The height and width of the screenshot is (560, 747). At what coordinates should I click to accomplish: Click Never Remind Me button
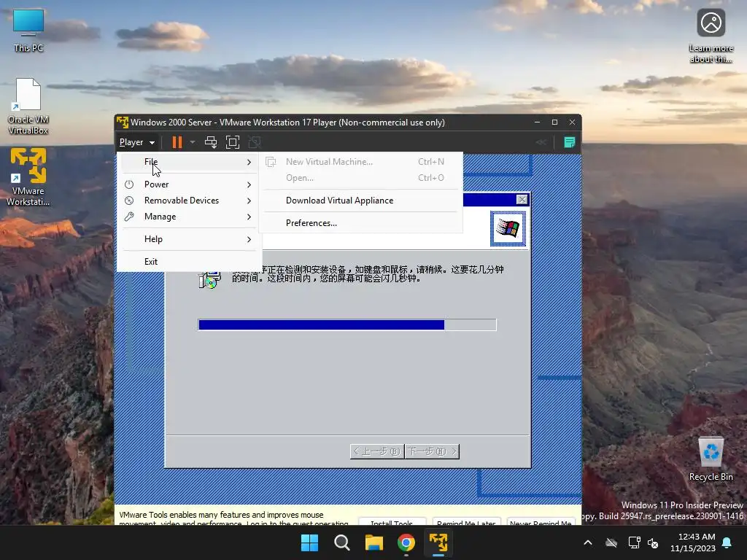(541, 522)
